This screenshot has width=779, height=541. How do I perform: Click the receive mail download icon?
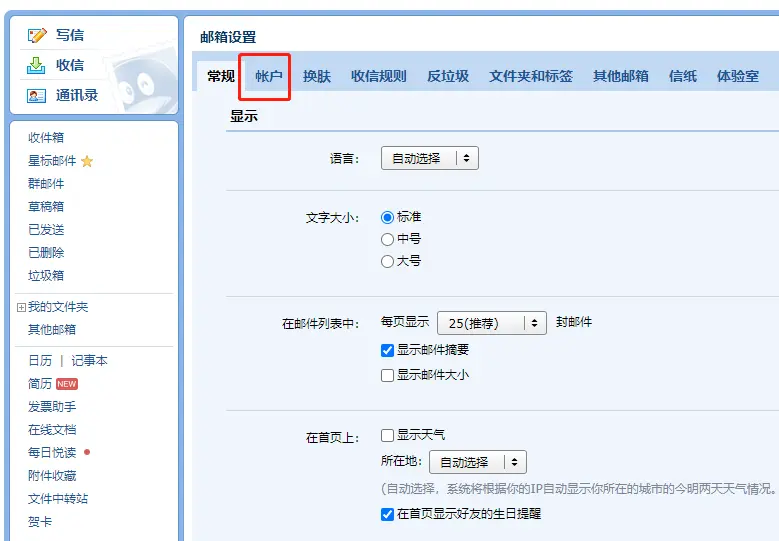[36, 65]
